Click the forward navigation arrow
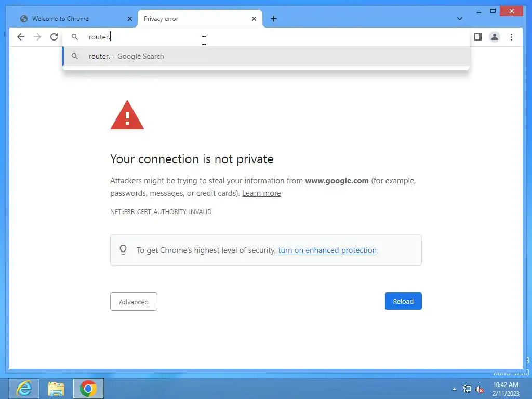The height and width of the screenshot is (399, 532). click(37, 37)
